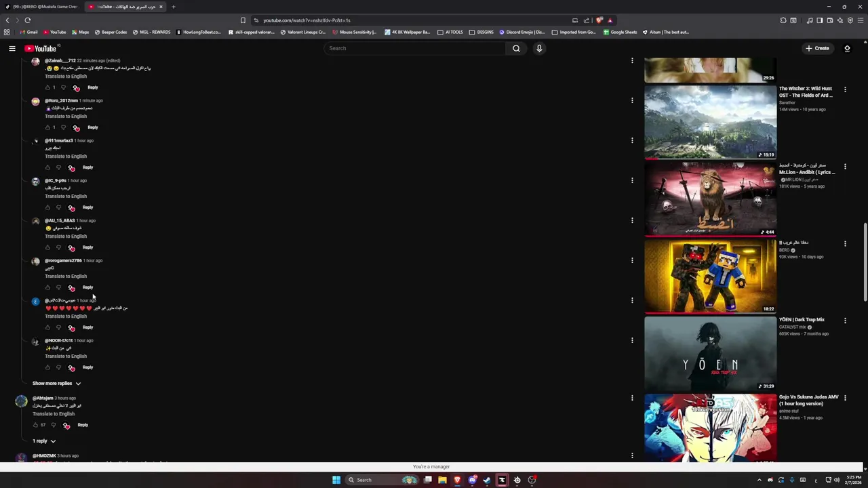The height and width of the screenshot is (488, 868).
Task: Reply to @Zainab___712's comment
Action: point(93,87)
